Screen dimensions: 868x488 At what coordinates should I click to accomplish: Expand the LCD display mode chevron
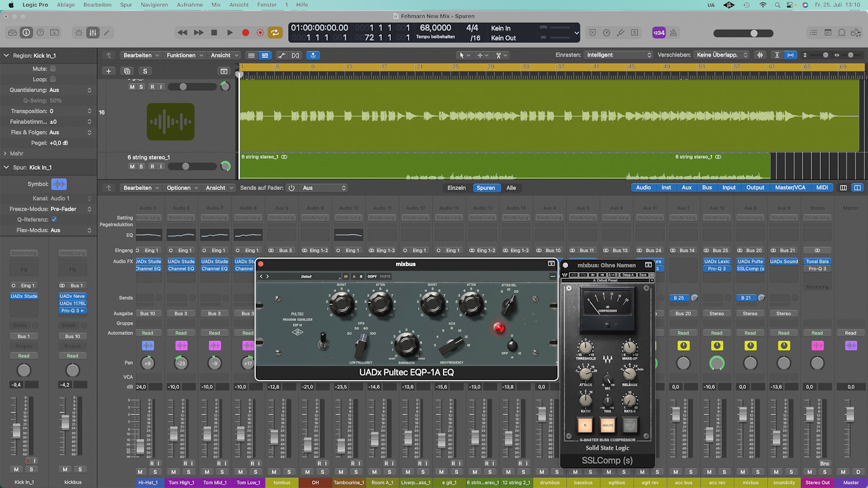[576, 32]
